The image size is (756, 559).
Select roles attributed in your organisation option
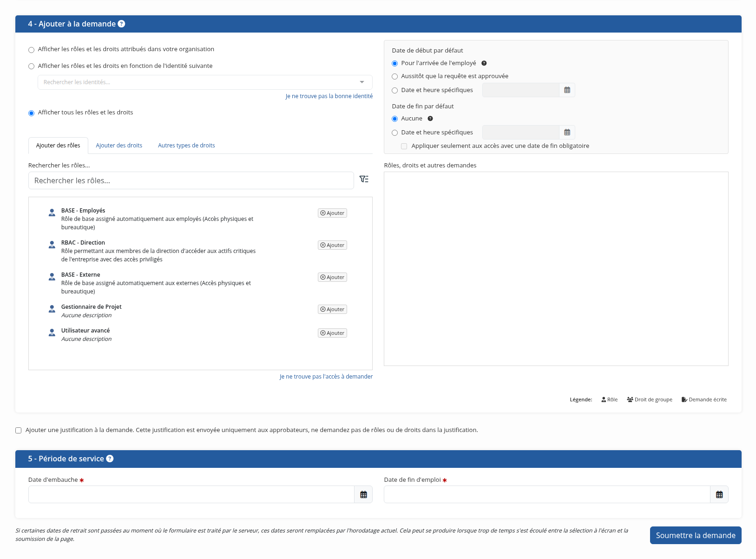32,50
